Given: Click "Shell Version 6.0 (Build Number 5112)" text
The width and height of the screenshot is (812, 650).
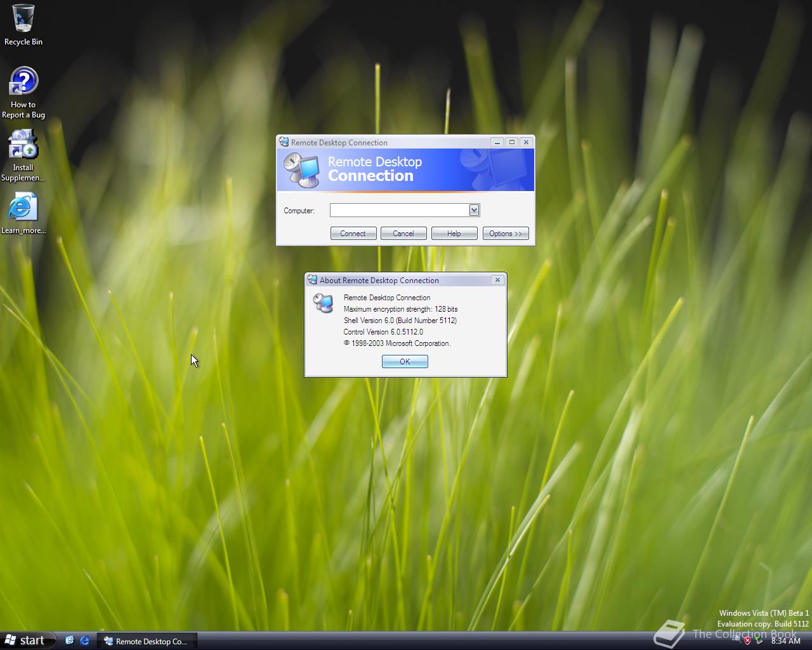Looking at the screenshot, I should pos(400,321).
